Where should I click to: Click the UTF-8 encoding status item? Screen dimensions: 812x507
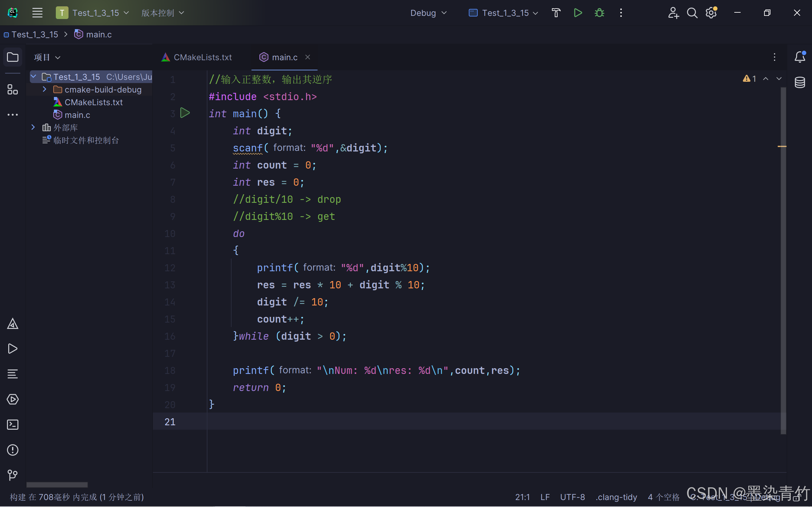click(572, 497)
